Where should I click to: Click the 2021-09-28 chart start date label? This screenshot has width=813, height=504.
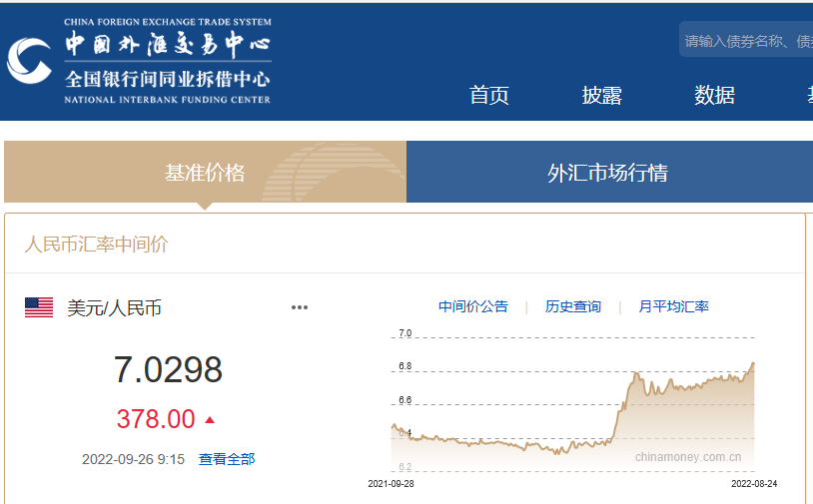pos(391,484)
